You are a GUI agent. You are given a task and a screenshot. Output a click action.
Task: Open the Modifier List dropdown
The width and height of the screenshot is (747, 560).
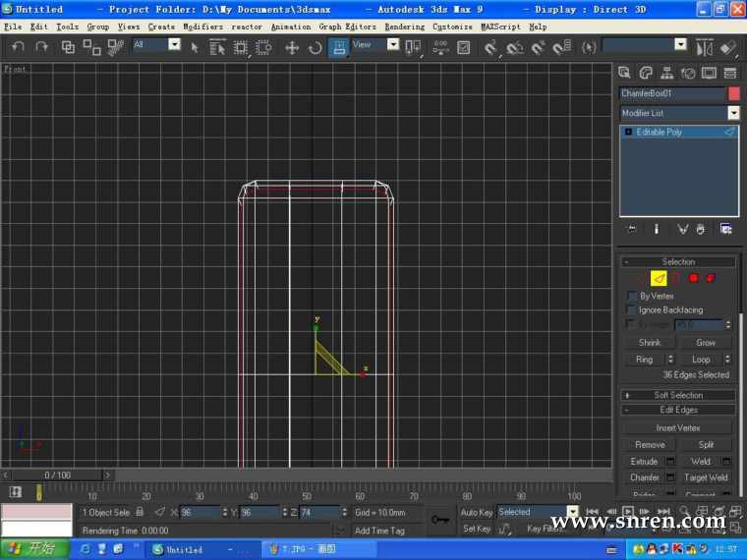(678, 113)
